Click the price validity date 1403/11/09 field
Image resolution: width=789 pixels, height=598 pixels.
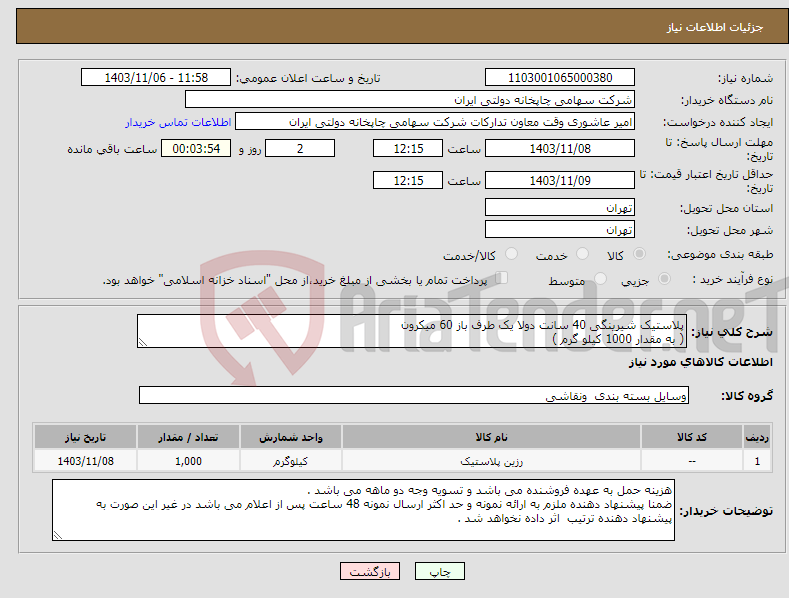point(560,180)
